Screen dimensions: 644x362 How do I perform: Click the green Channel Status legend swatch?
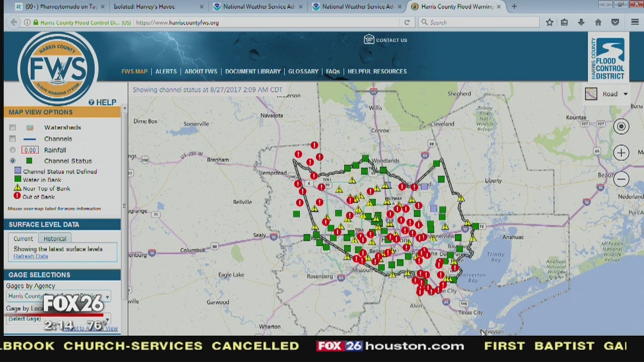click(x=29, y=161)
